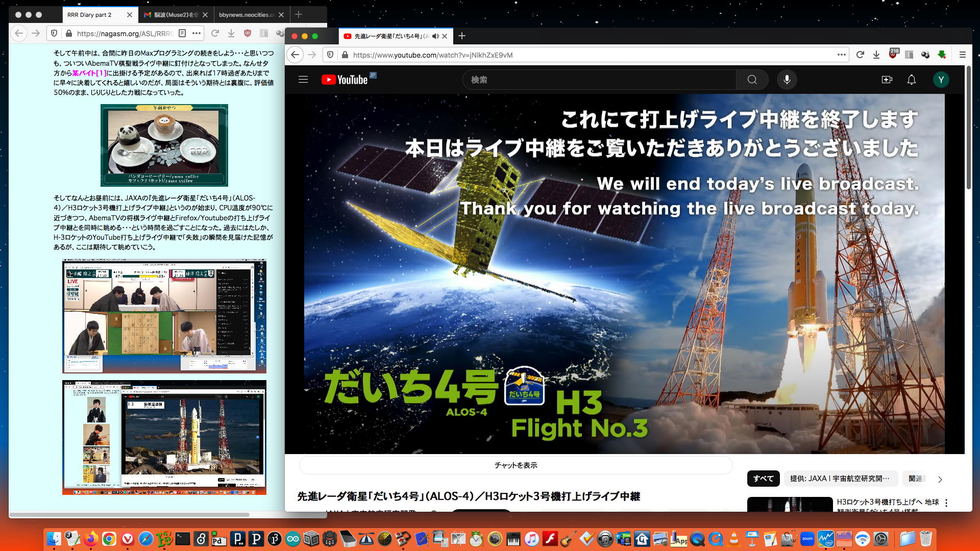Viewport: 980px width, 551px height.
Task: Expand the Firefox application menu in YouTube window
Action: (962, 55)
